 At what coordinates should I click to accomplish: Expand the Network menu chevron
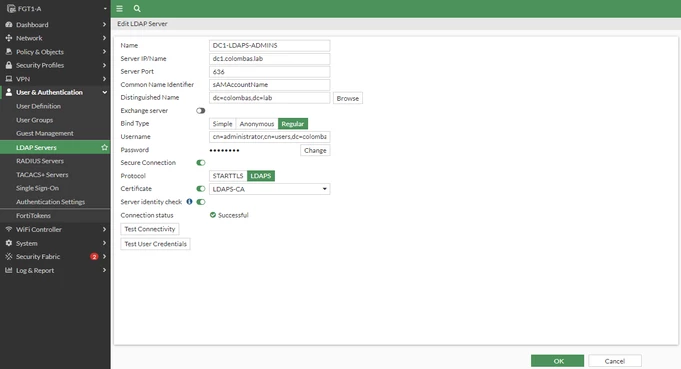click(104, 38)
